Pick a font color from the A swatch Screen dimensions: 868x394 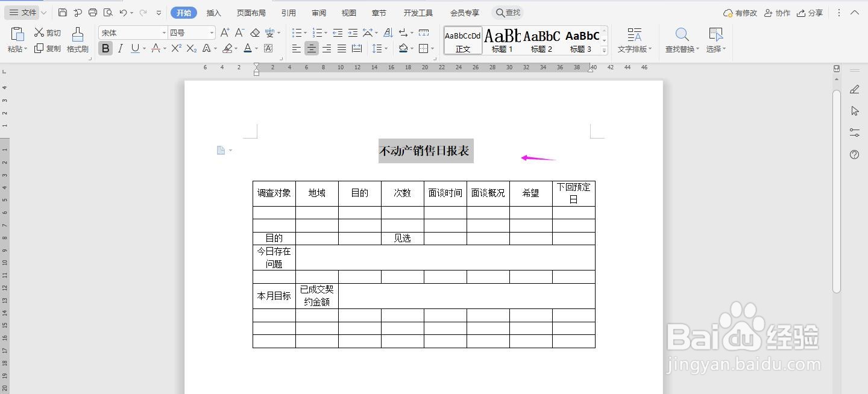[247, 48]
